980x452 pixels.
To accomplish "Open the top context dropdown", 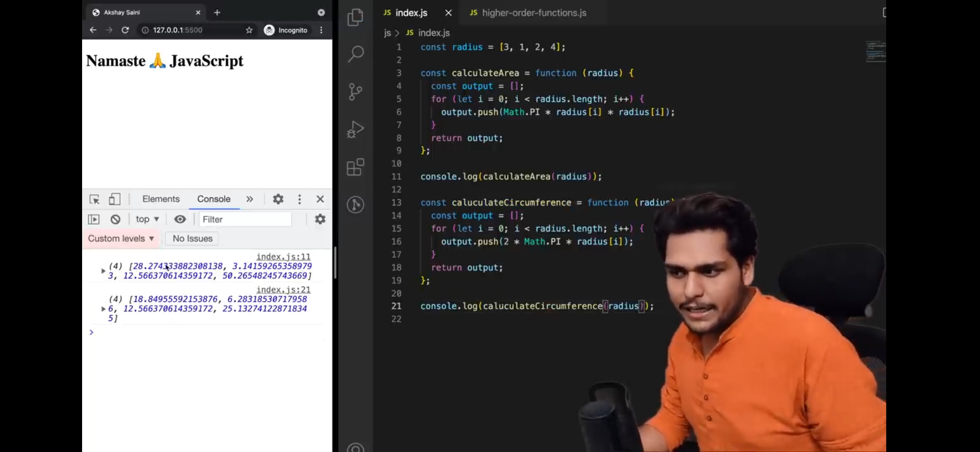I will coord(147,219).
